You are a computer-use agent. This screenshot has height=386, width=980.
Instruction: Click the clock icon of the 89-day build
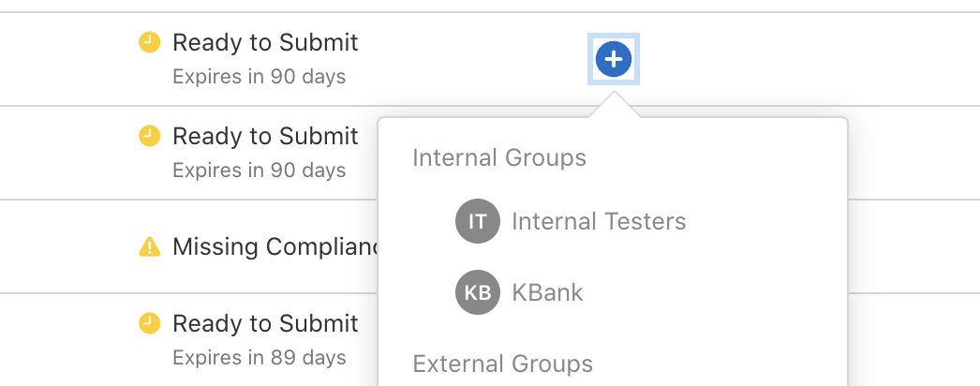149,323
